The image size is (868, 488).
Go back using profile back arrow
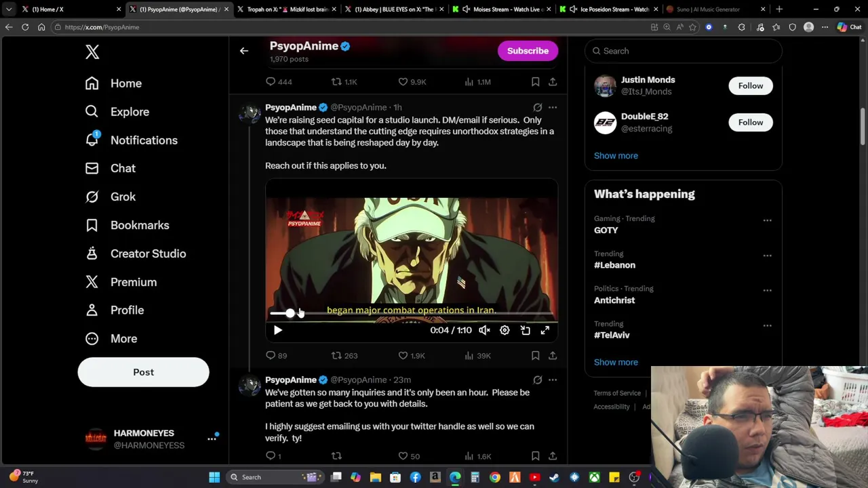[244, 51]
